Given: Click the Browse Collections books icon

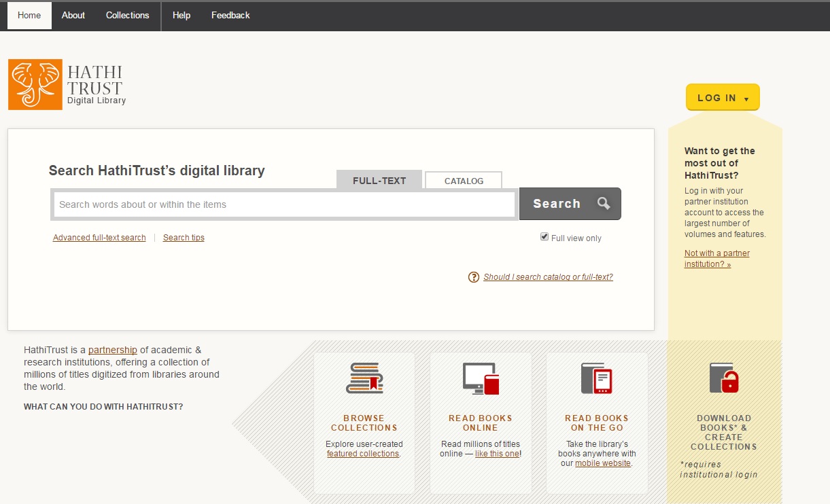Looking at the screenshot, I should (364, 378).
